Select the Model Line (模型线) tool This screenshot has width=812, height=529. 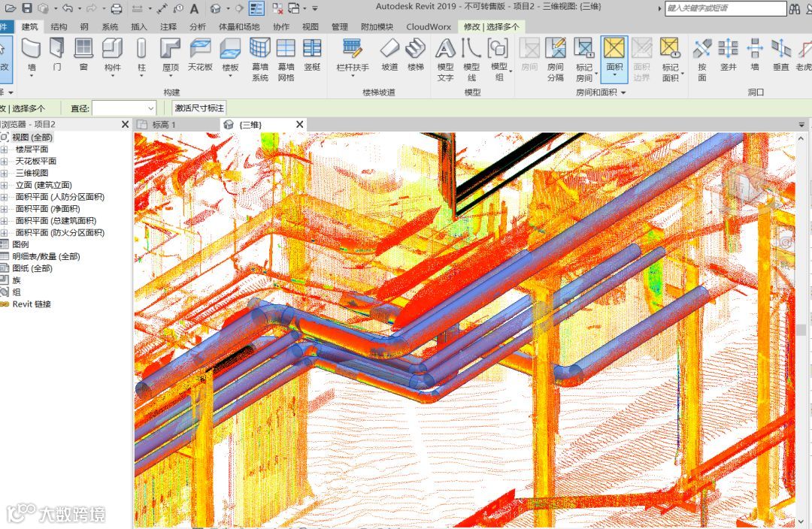click(x=471, y=59)
